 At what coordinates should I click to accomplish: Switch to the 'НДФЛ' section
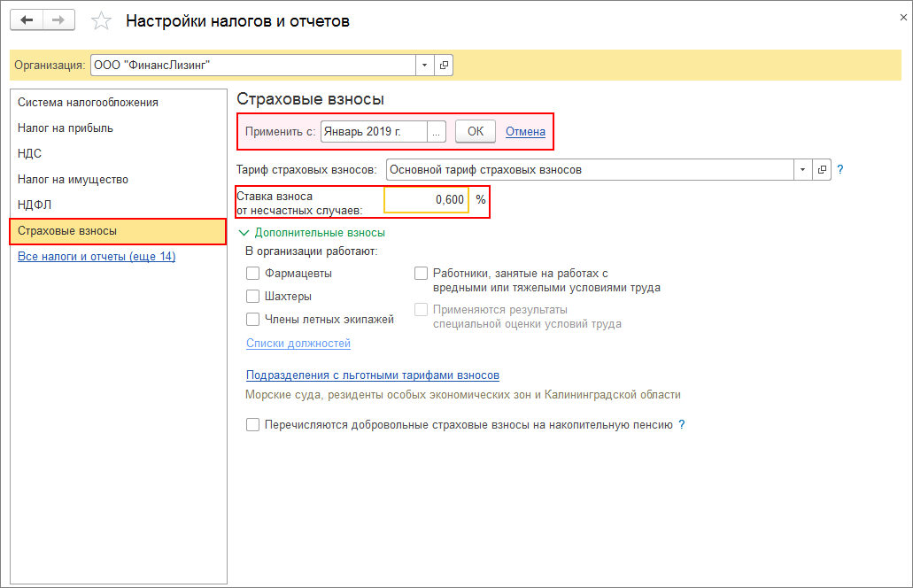35,205
